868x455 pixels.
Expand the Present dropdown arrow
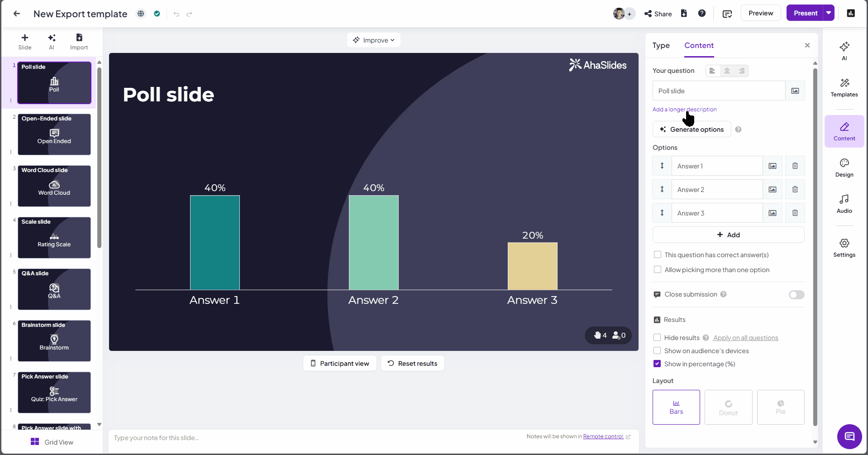829,13
